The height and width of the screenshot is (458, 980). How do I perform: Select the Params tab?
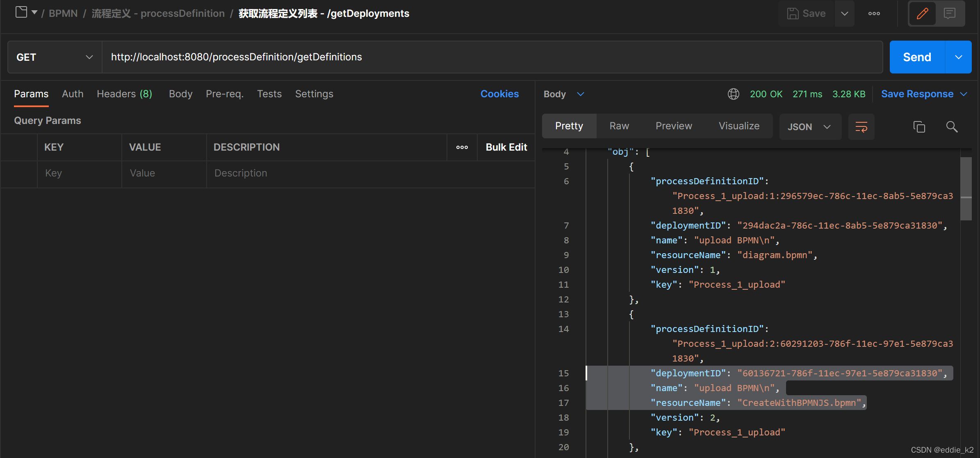[x=31, y=94]
